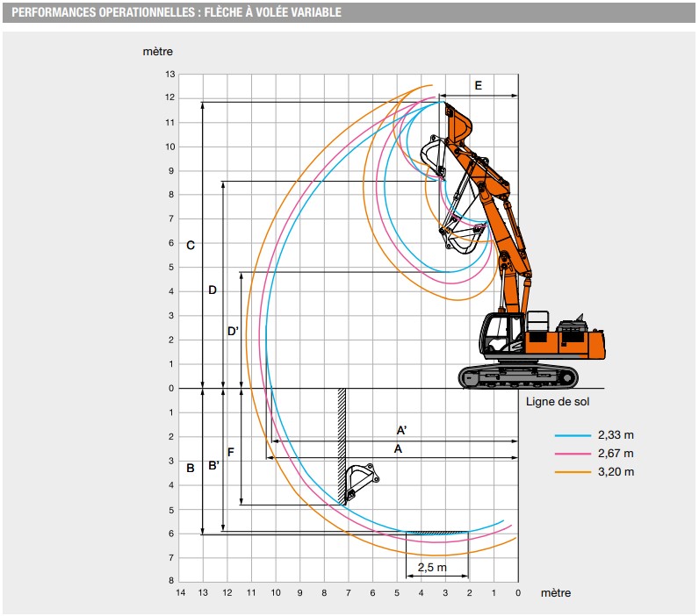Click dimension label A' (A prime)
Viewport: 699px width, 616px height.
coord(401,430)
